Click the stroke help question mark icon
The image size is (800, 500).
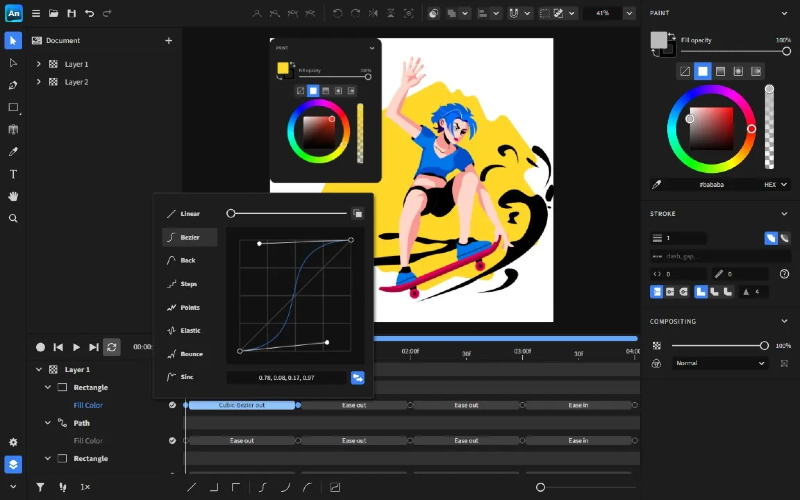[x=784, y=274]
